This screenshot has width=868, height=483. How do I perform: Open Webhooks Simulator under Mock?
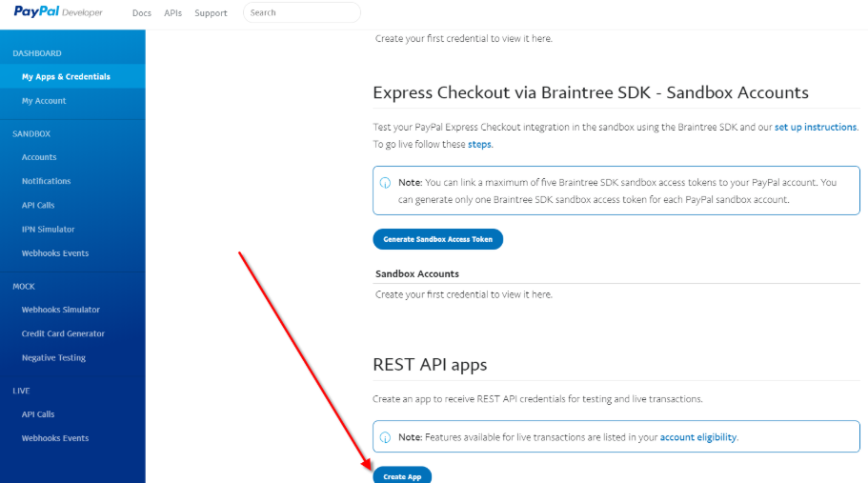click(61, 310)
